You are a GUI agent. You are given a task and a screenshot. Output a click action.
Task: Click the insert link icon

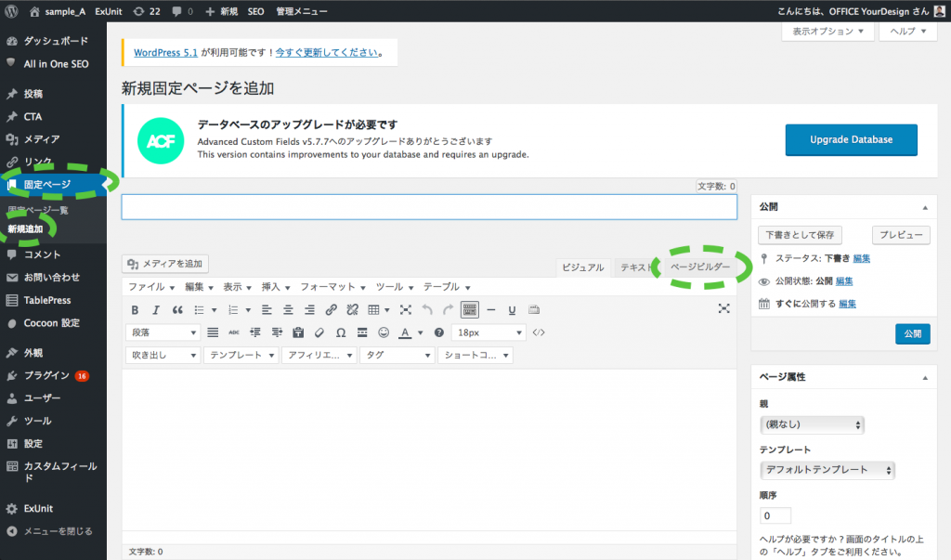332,310
